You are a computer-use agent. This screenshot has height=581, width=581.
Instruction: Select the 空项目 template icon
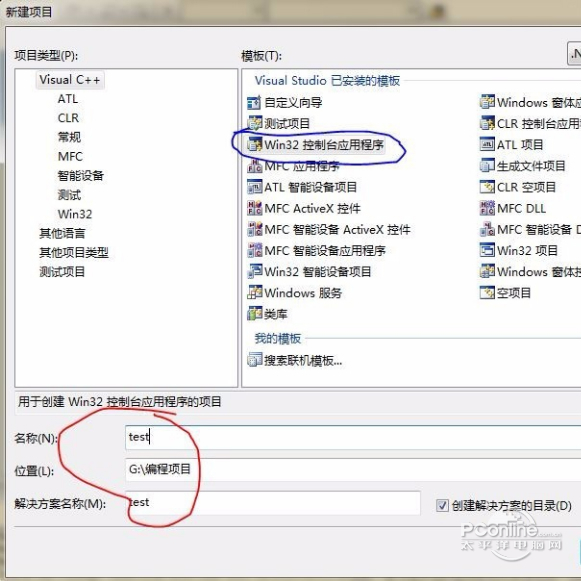point(487,293)
